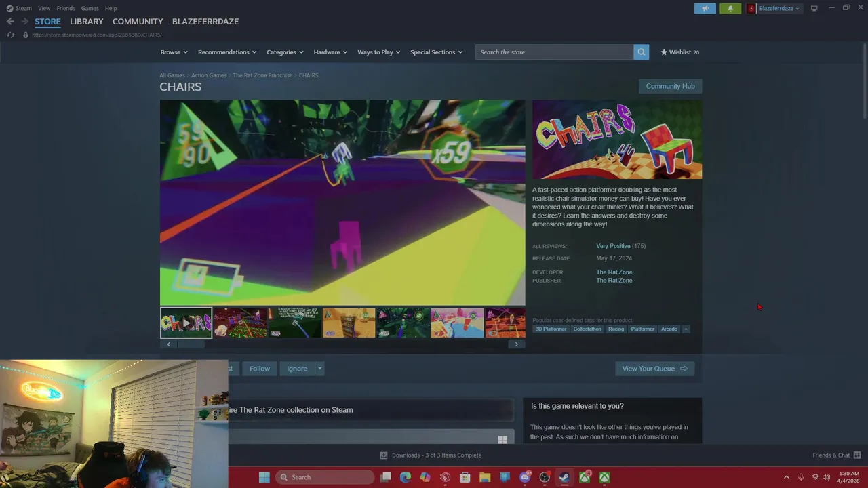Image resolution: width=868 pixels, height=488 pixels.
Task: Open OBS Studio from the taskbar
Action: tap(545, 477)
